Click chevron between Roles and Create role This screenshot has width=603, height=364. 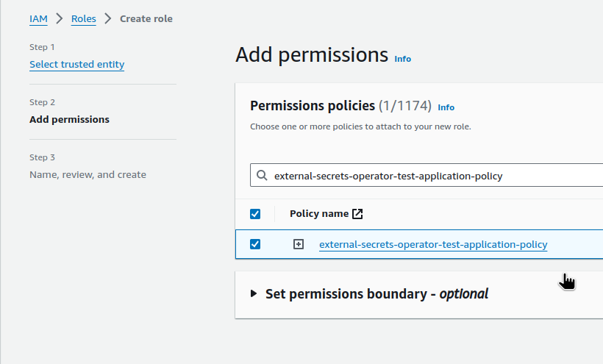point(107,18)
